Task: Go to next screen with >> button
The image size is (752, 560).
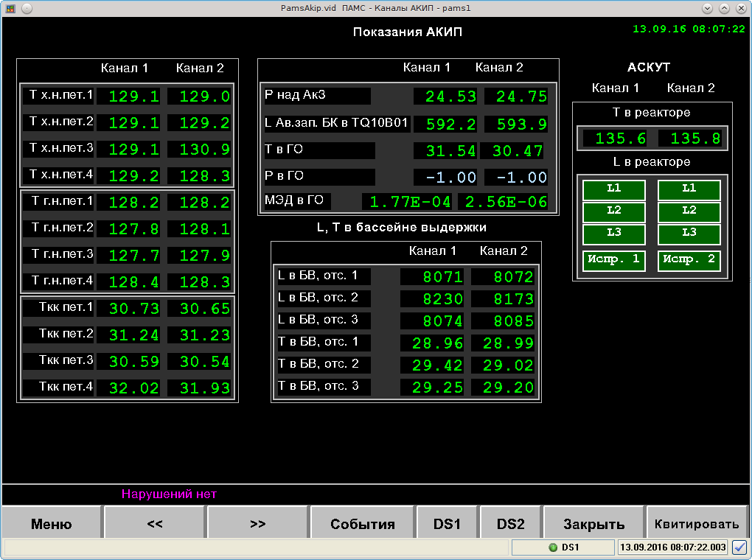Action: (258, 524)
